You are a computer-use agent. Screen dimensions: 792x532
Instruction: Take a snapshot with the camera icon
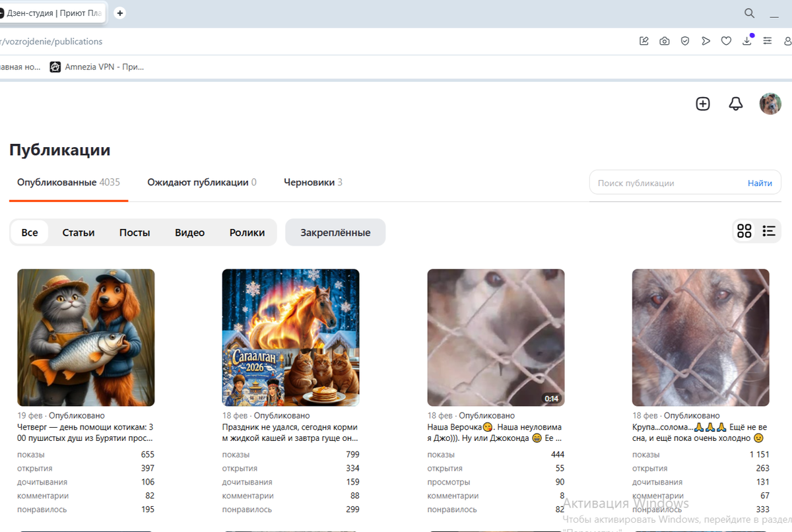tap(665, 41)
